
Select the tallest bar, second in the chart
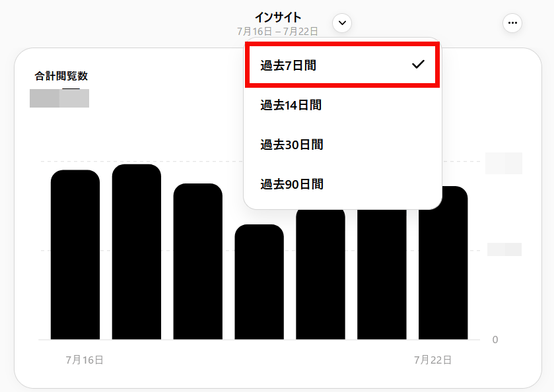137,252
